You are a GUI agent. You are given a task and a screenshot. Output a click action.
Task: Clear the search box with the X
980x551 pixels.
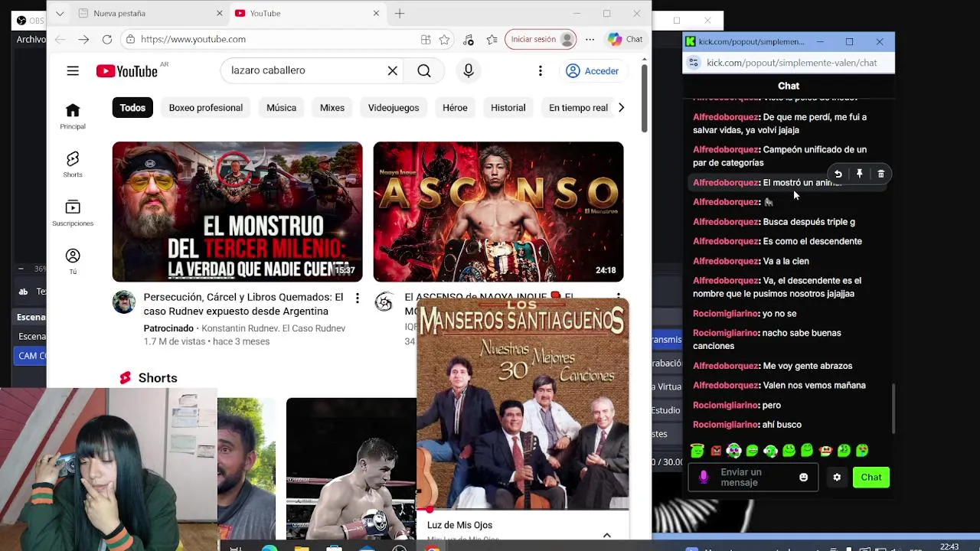pos(392,70)
